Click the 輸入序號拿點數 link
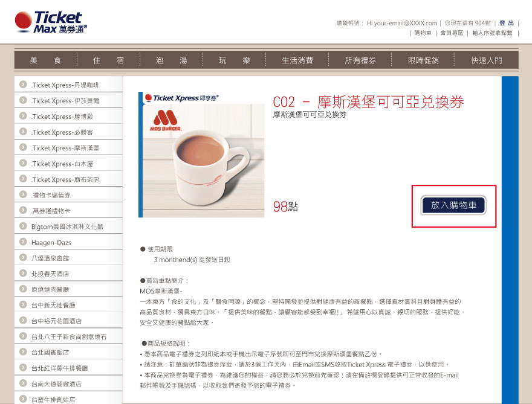Viewport: 532px width, 404px height. (x=492, y=33)
